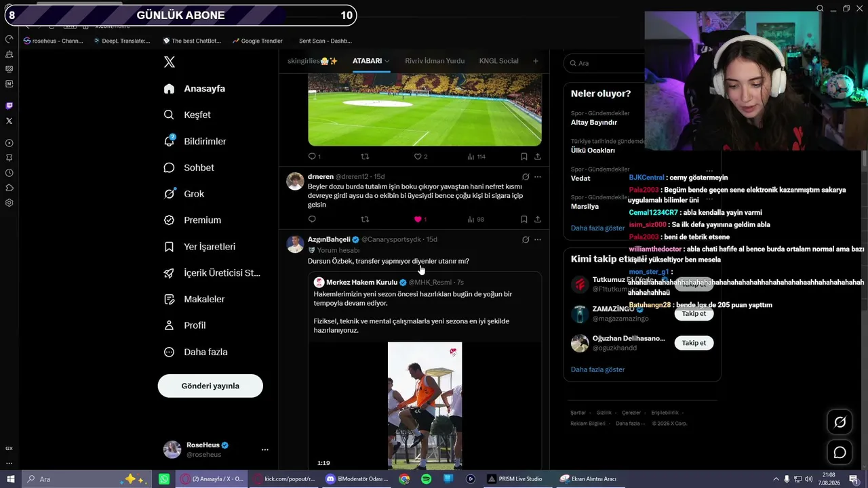Share the stadium photo post
Screen dimensions: 868x488
click(538, 157)
